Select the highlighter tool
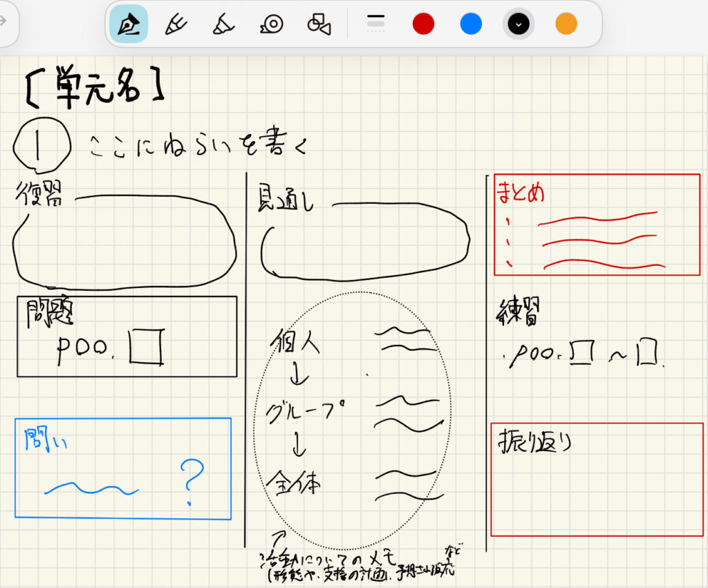The width and height of the screenshot is (708, 588). 223,24
